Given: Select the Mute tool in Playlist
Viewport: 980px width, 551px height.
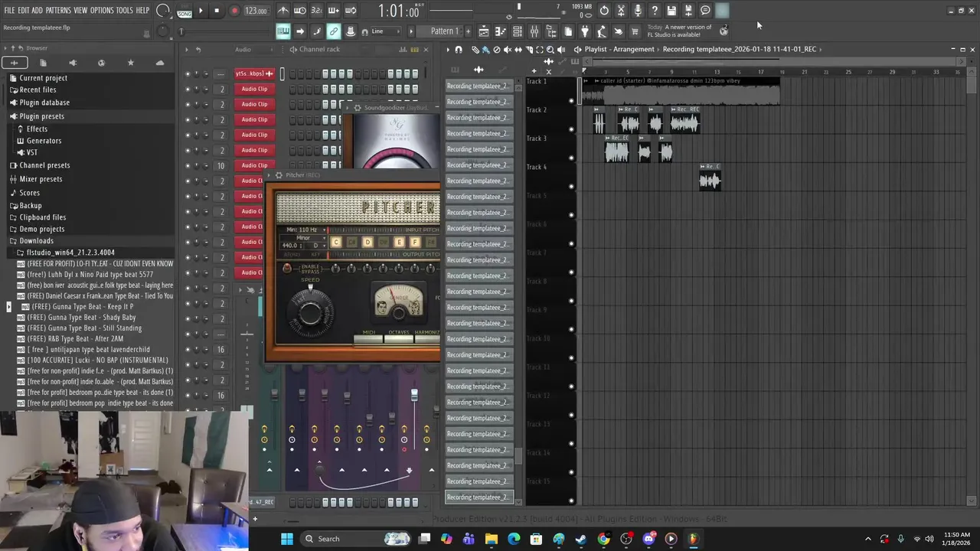Looking at the screenshot, I should point(507,49).
